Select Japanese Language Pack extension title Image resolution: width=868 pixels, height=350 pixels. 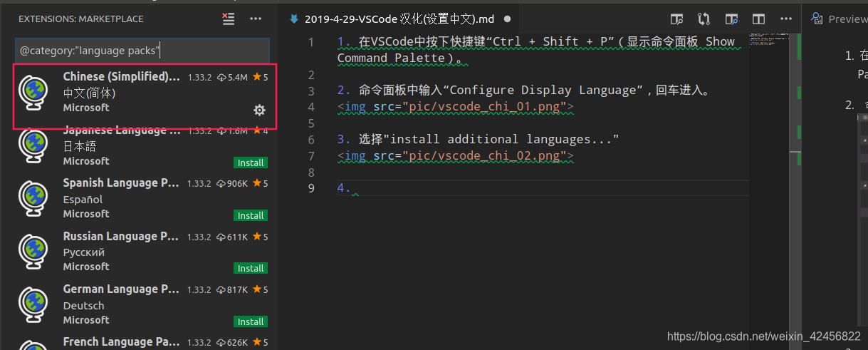[x=121, y=130]
